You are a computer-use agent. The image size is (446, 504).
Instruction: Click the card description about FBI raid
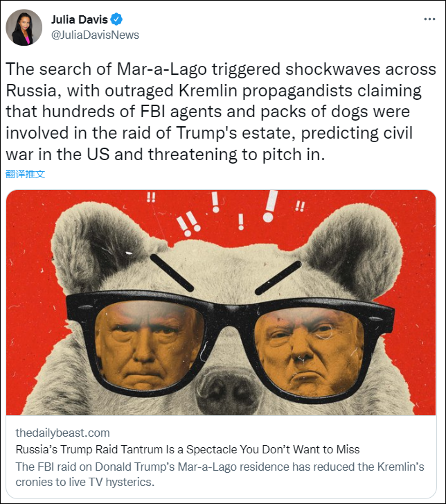pos(220,474)
